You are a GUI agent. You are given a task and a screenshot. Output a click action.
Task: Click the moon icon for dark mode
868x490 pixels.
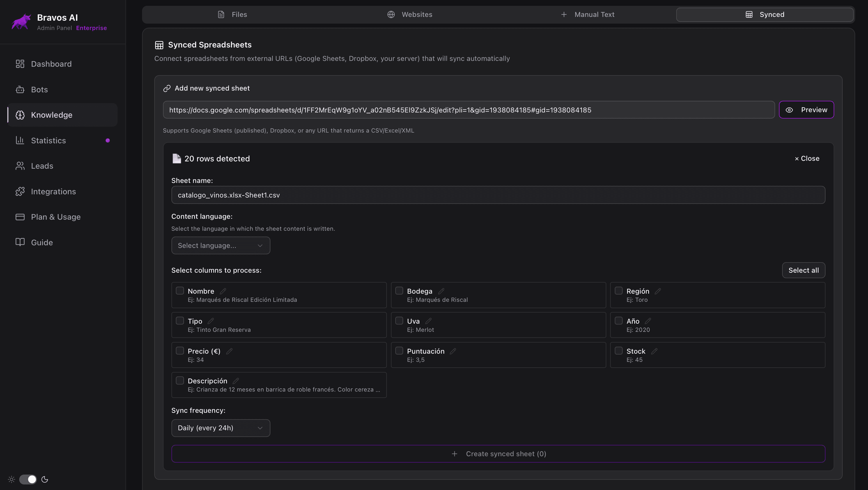point(45,479)
